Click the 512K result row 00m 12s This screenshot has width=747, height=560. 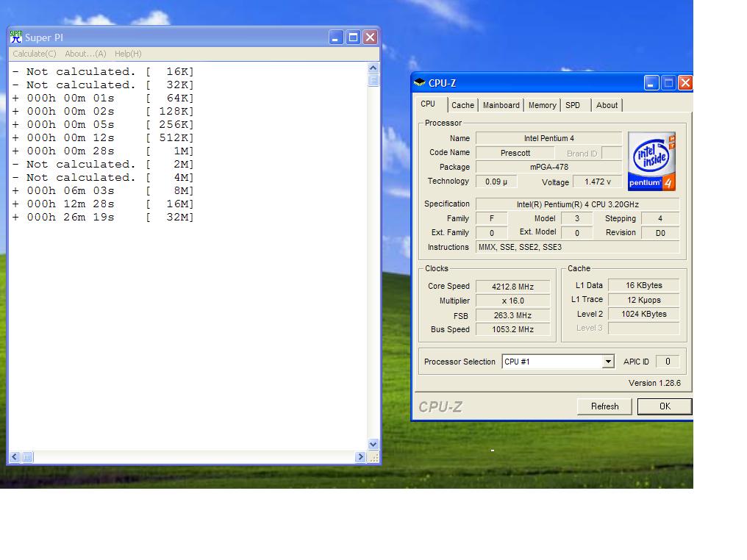pyautogui.click(x=103, y=137)
